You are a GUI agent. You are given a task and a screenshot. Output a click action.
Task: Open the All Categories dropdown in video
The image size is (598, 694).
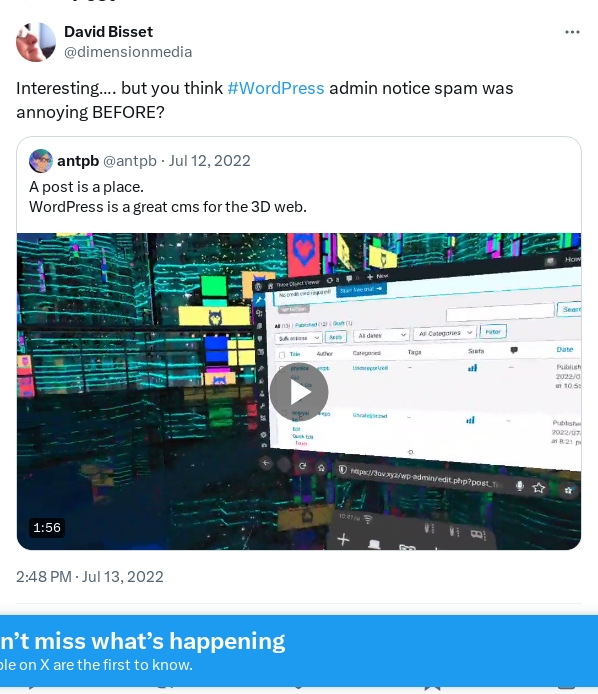pos(445,333)
